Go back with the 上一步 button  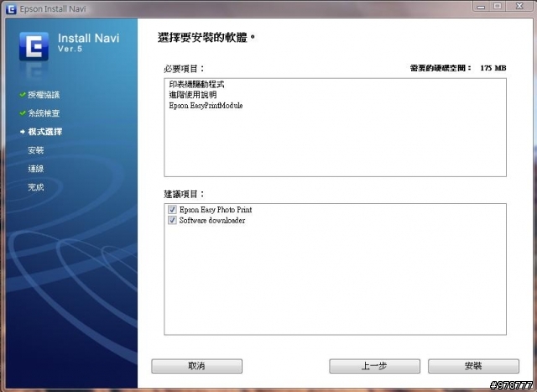(x=374, y=366)
